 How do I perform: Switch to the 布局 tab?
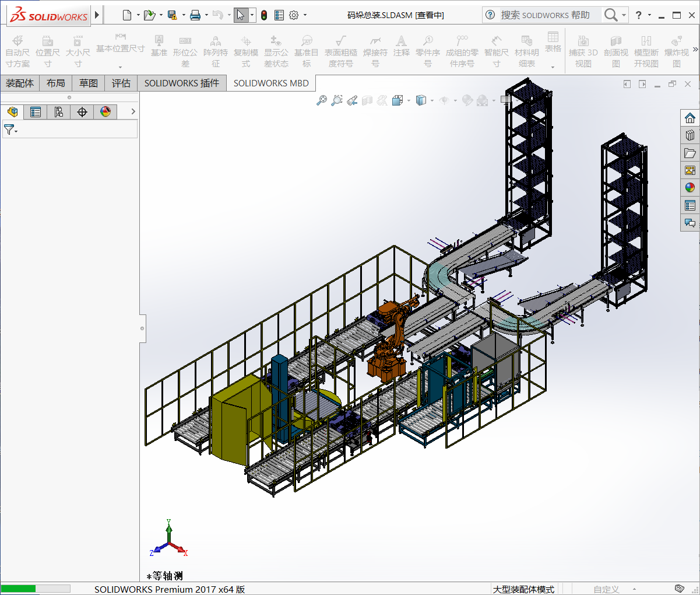click(x=56, y=83)
